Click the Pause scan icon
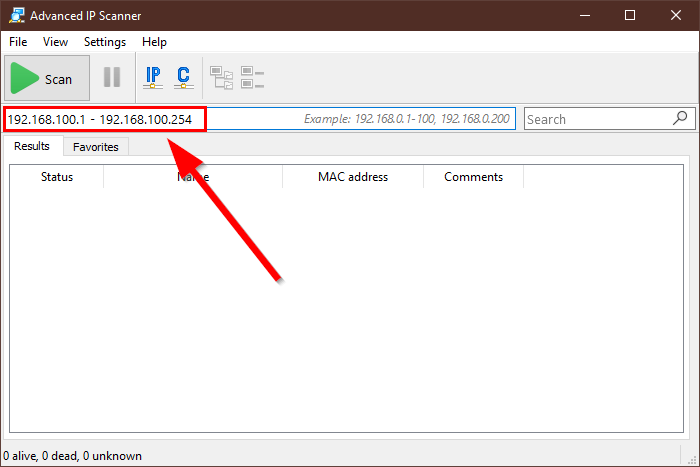Viewport: 700px width, 467px height. (x=112, y=77)
